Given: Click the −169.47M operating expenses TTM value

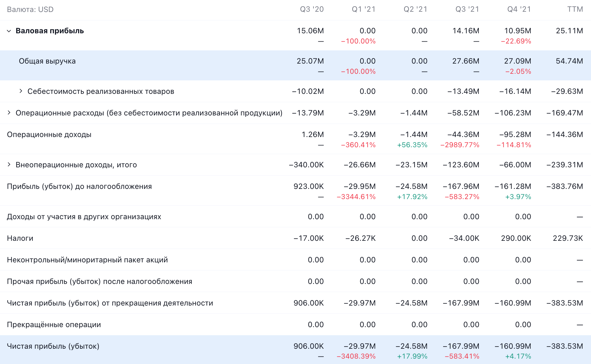Looking at the screenshot, I should pos(565,113).
